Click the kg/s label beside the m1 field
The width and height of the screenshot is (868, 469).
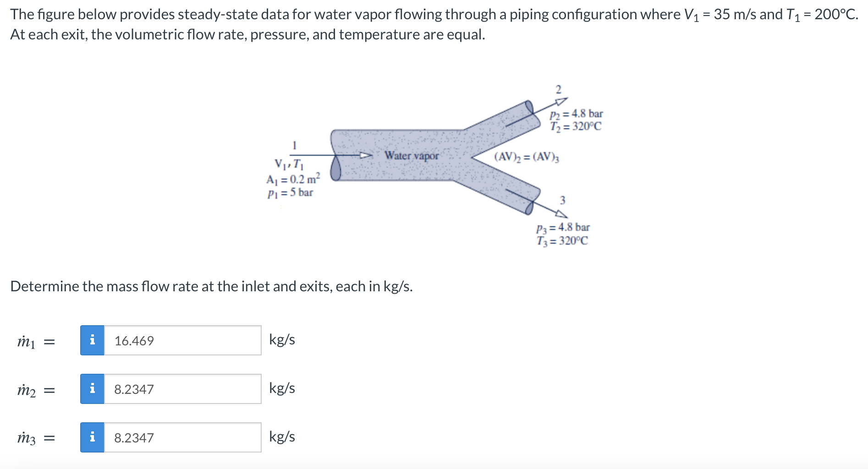tap(282, 339)
